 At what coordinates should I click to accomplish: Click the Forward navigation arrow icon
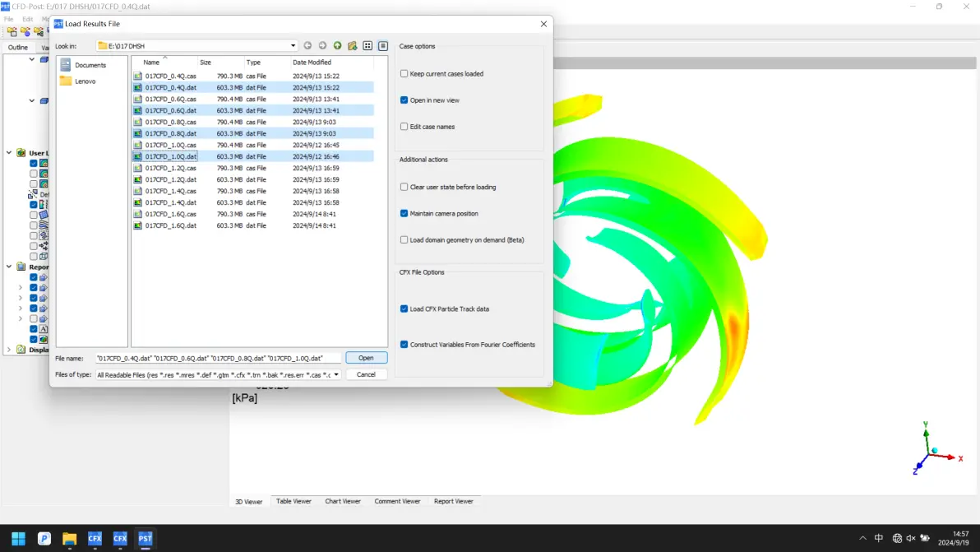322,45
